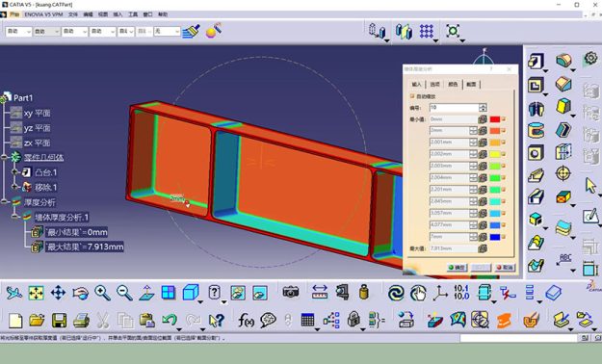Viewport: 602px width, 364px height.
Task: Open the 开始 menu
Action: tap(14, 14)
